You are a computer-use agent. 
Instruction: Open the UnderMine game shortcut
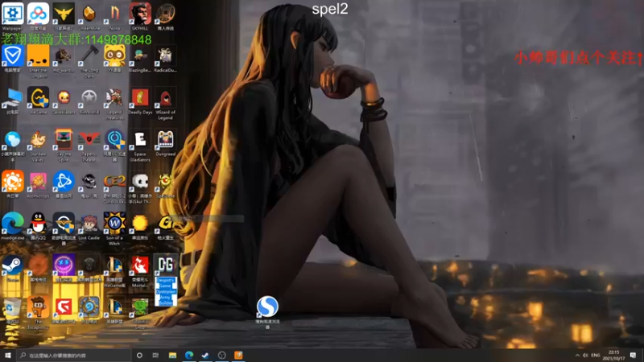click(x=89, y=15)
